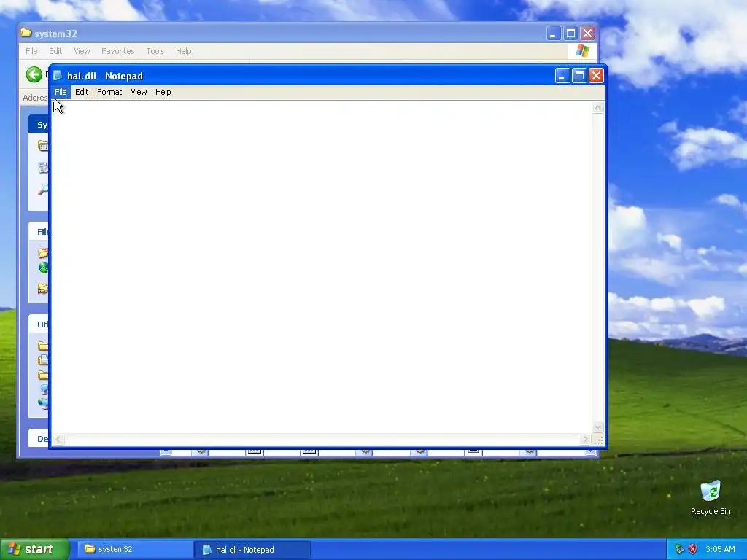Viewport: 747px width, 560px height.
Task: Open the Notepad Edit menu
Action: coord(82,92)
